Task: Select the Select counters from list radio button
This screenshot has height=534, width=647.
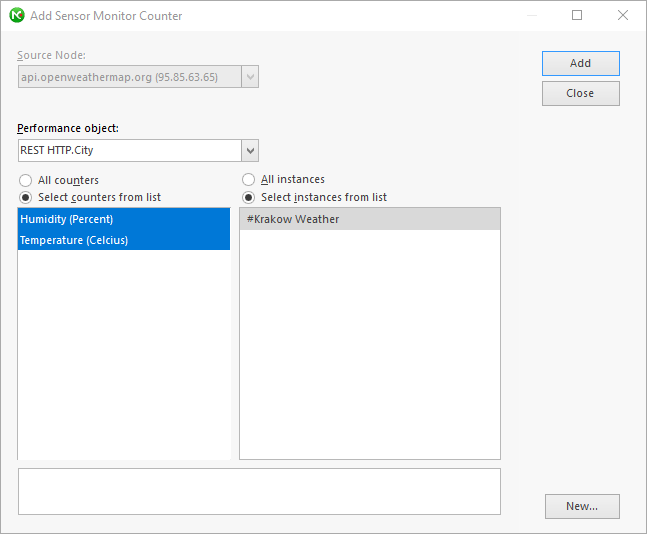Action: 26,198
